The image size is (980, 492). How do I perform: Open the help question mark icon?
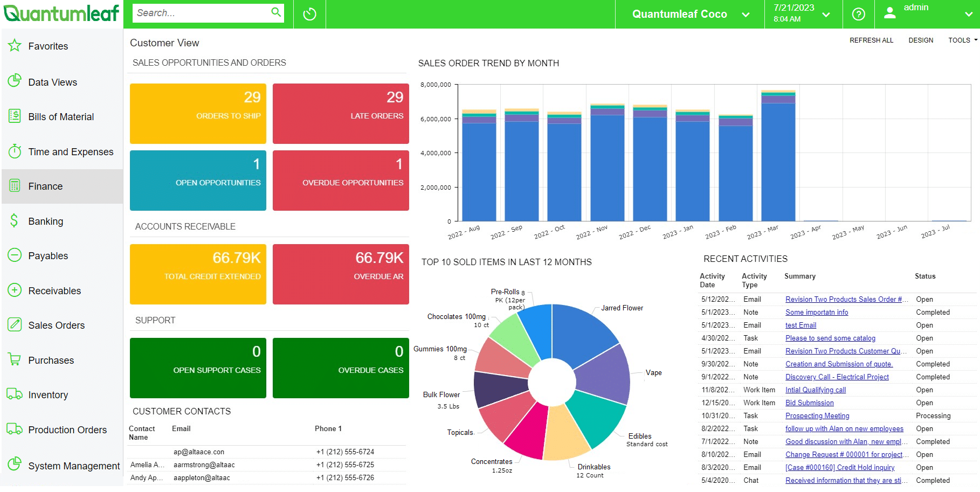pos(859,14)
